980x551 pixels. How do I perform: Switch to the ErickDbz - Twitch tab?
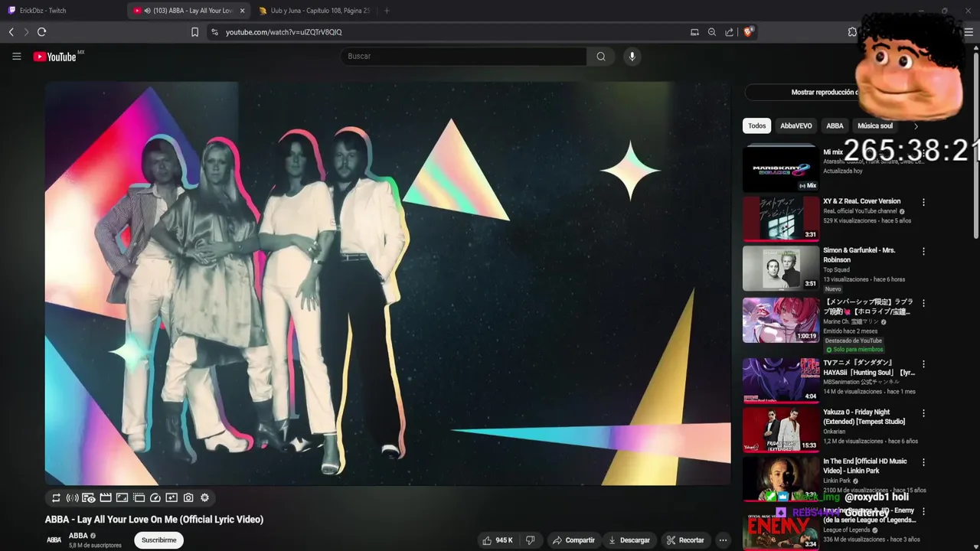click(64, 11)
